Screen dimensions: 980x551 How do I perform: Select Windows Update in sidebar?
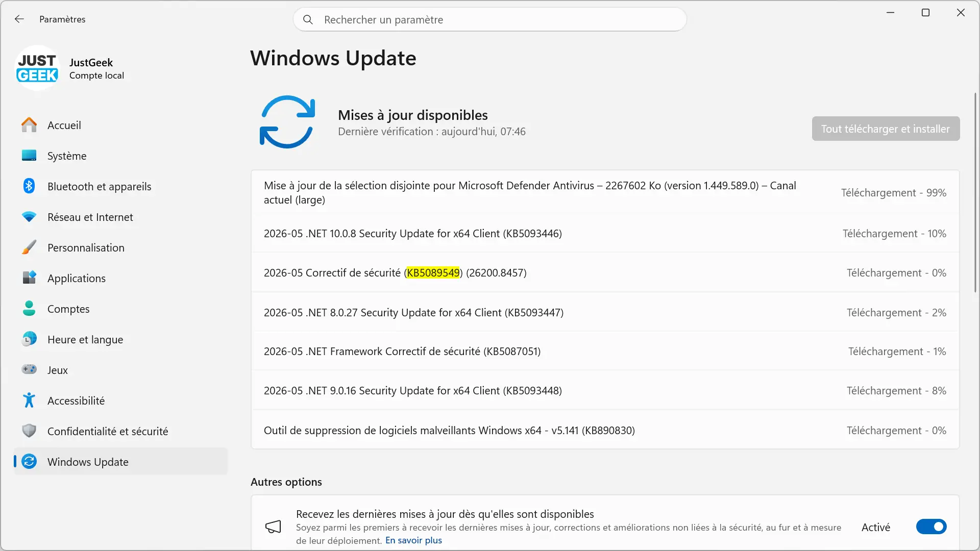121,462
